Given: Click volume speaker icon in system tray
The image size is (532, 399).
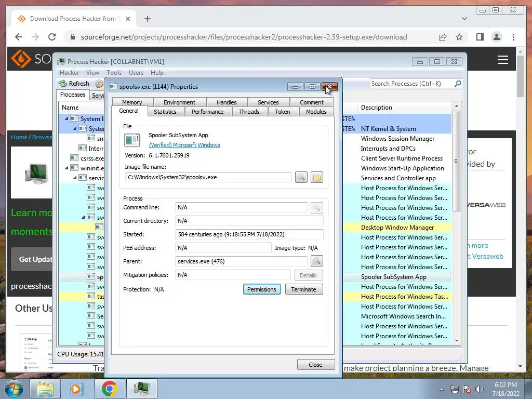Looking at the screenshot, I should click(x=480, y=389).
